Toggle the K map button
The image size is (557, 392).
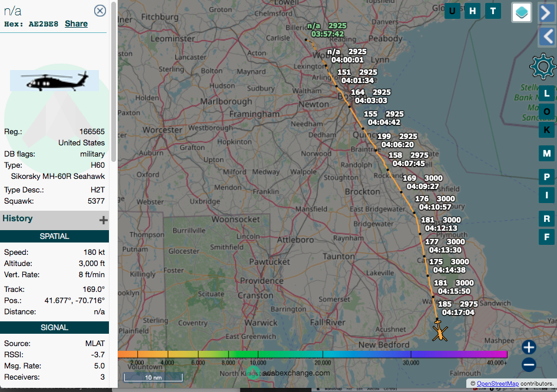547,130
